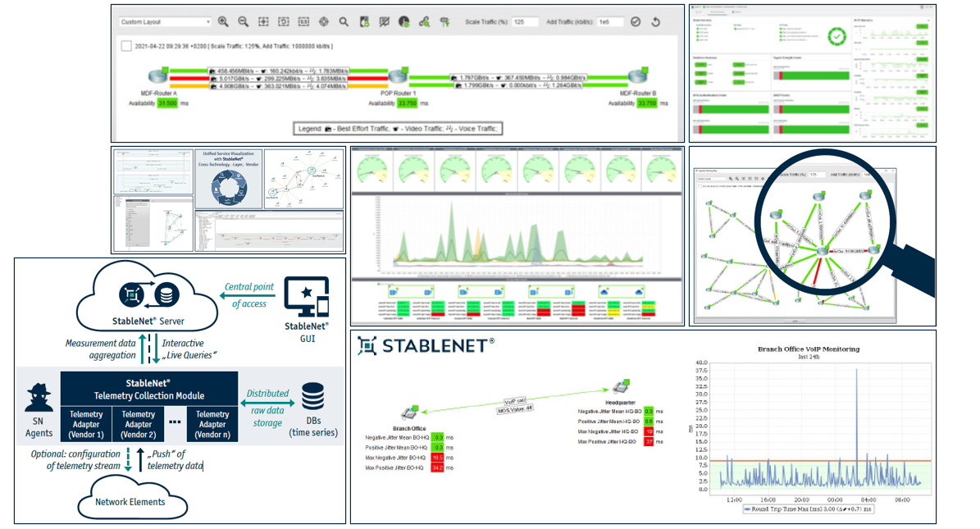Click the crosshair center-view icon

(324, 22)
